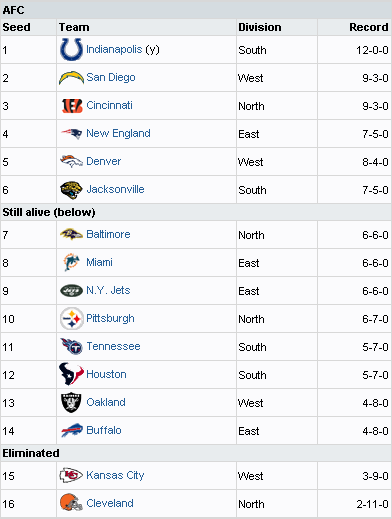The width and height of the screenshot is (392, 519).
Task: Click the Baltimore Ravens logo
Action: (x=71, y=234)
